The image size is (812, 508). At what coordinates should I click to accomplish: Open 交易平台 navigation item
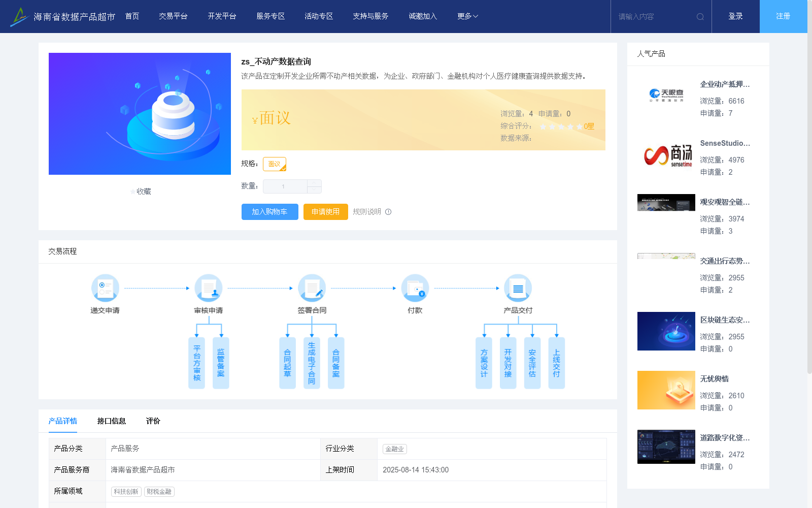tap(173, 16)
